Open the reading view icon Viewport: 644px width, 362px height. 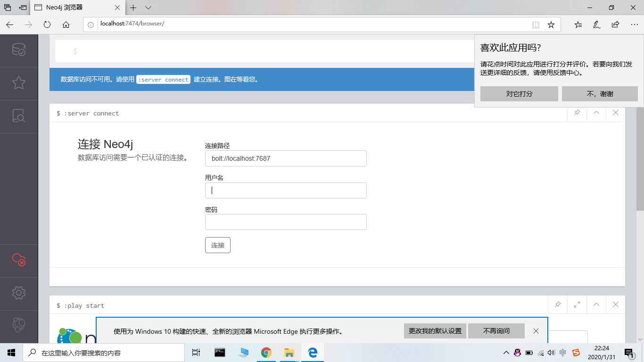[x=536, y=25]
